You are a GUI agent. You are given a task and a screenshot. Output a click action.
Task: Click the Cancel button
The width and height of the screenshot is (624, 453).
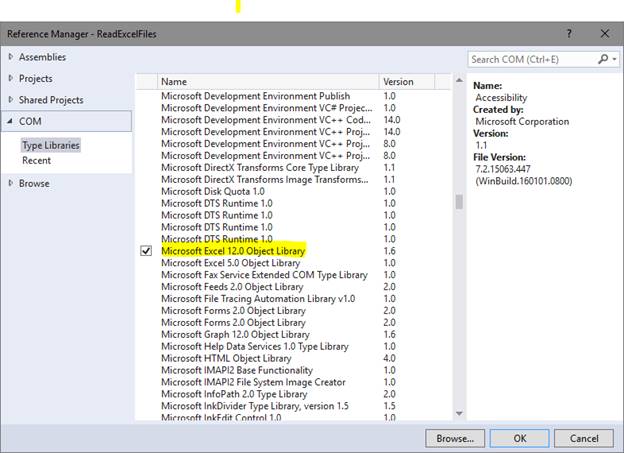click(x=584, y=438)
